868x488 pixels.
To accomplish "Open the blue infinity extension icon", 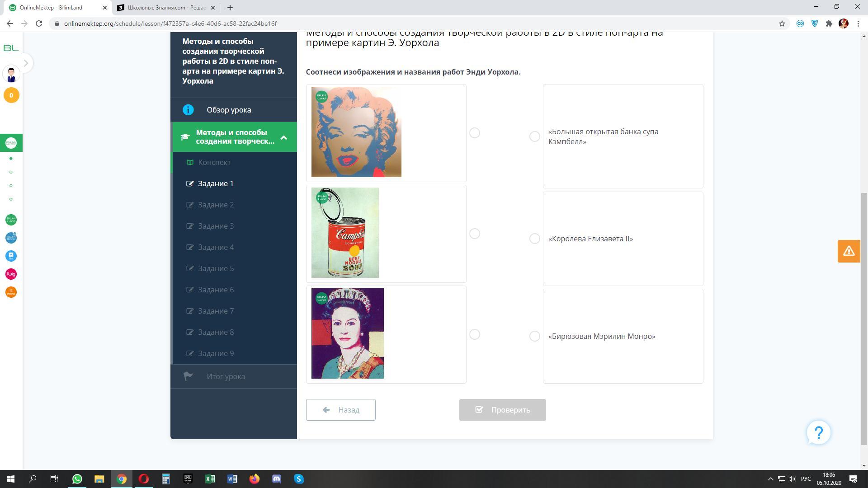I will [x=800, y=23].
